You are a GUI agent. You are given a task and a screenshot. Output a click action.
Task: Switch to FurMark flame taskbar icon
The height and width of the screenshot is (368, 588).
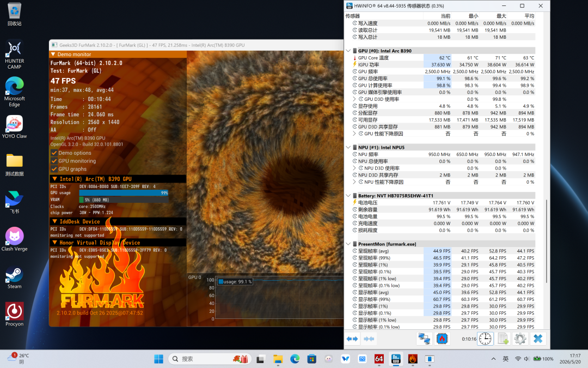(x=413, y=359)
